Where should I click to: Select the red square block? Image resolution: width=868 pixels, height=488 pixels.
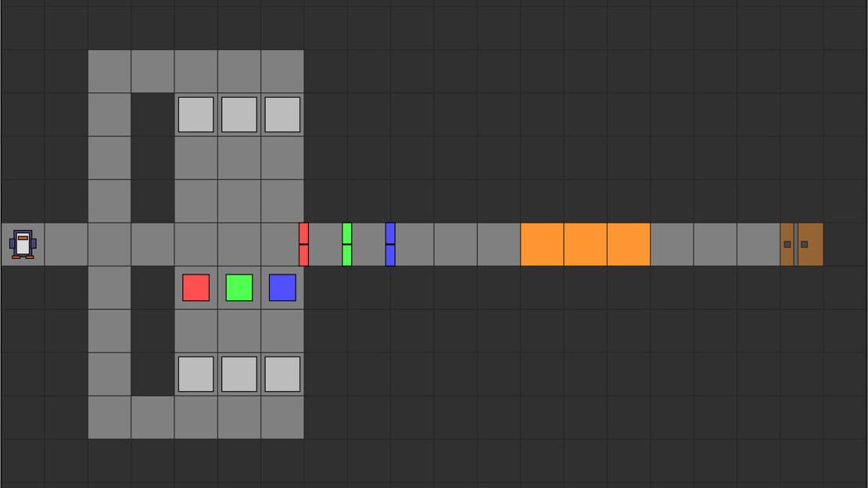pos(196,288)
